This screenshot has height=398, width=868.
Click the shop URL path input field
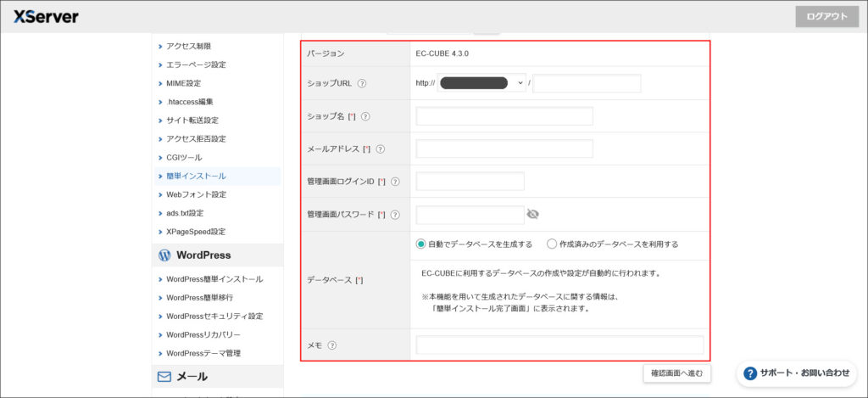(587, 83)
